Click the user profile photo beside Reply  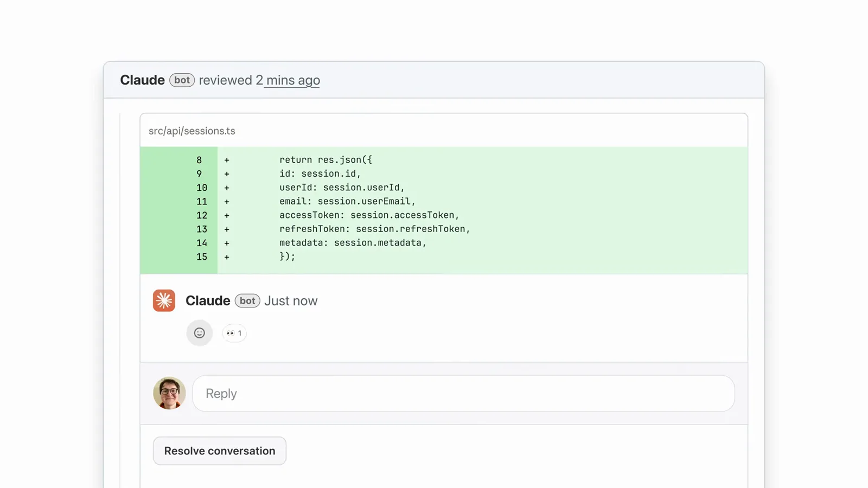(x=169, y=393)
